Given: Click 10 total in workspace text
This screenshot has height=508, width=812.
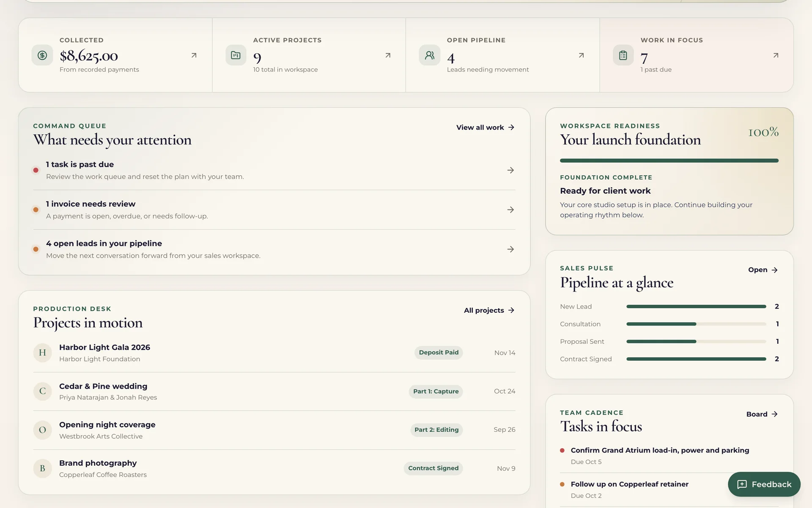Looking at the screenshot, I should 285,69.
